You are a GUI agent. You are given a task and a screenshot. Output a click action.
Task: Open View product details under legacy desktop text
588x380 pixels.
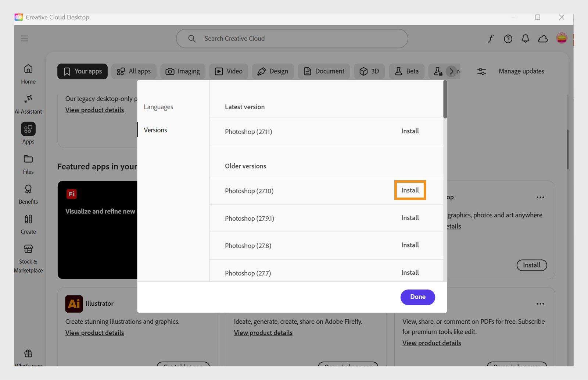point(94,110)
